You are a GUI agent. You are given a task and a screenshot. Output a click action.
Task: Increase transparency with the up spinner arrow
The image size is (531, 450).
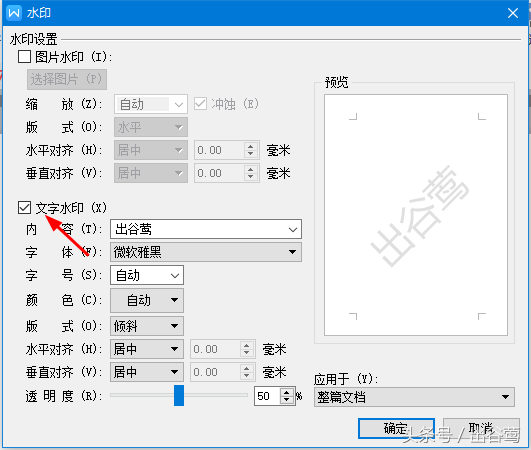click(x=287, y=392)
